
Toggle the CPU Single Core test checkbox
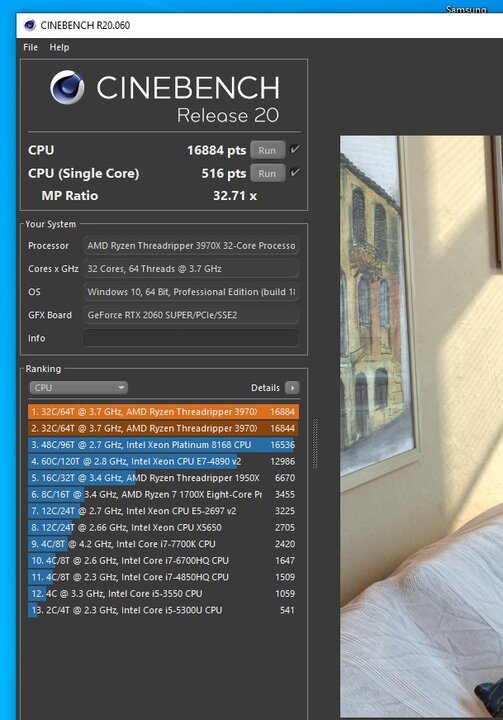pos(295,172)
